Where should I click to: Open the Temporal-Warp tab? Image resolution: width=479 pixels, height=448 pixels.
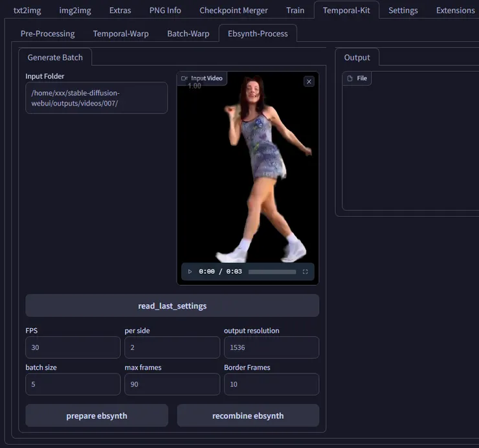[x=120, y=34]
